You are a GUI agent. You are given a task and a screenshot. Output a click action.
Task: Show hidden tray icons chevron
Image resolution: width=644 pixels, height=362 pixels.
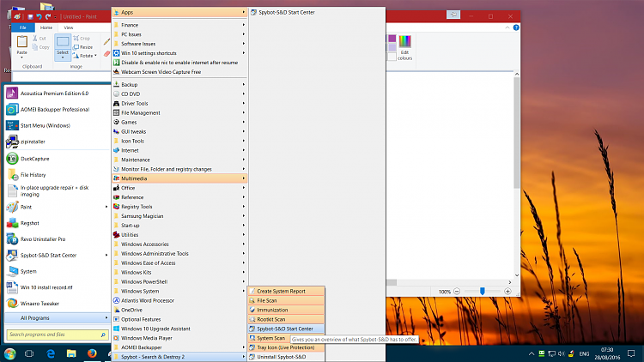pyautogui.click(x=532, y=353)
